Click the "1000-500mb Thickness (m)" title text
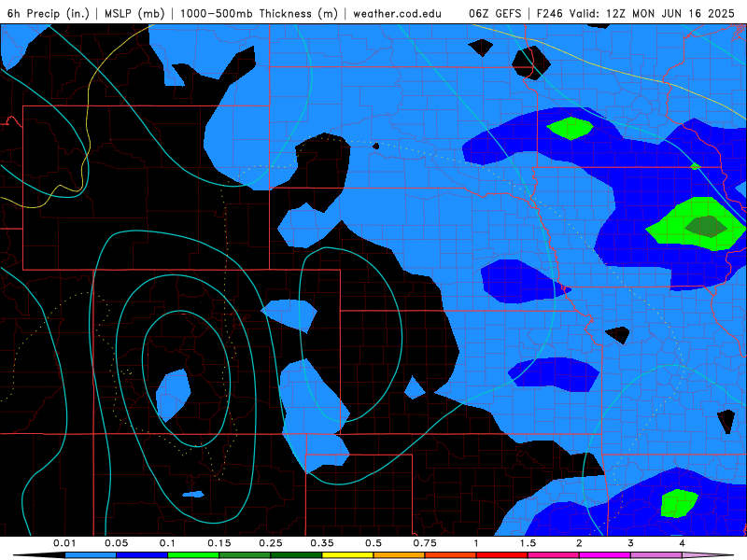747x560 pixels. [x=259, y=13]
